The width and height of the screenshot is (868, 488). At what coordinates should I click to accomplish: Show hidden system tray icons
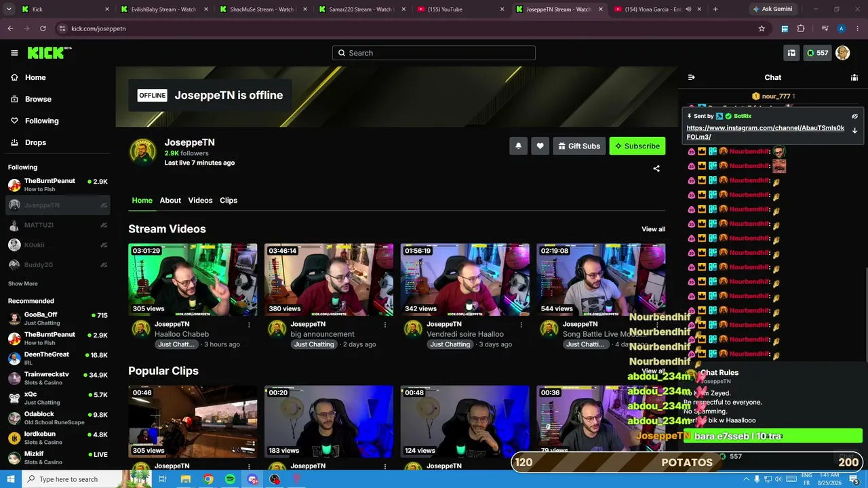point(747,479)
